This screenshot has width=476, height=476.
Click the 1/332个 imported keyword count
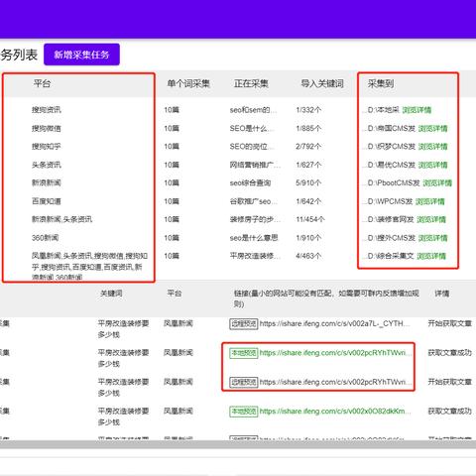point(308,110)
